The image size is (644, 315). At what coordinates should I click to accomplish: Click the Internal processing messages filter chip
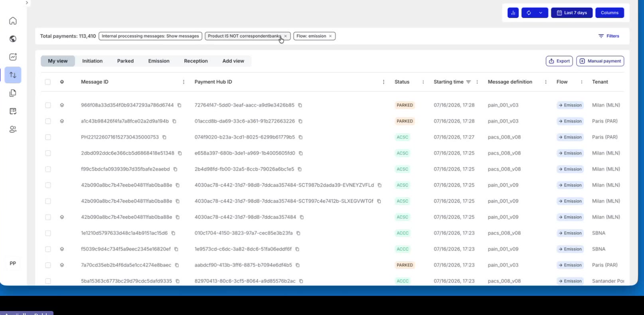(x=150, y=36)
